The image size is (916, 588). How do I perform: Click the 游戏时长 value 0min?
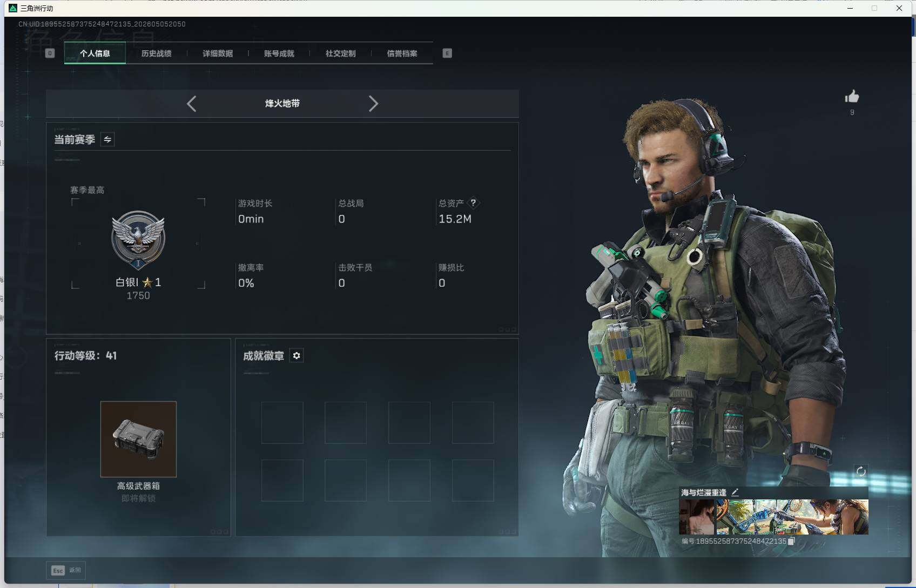click(251, 219)
